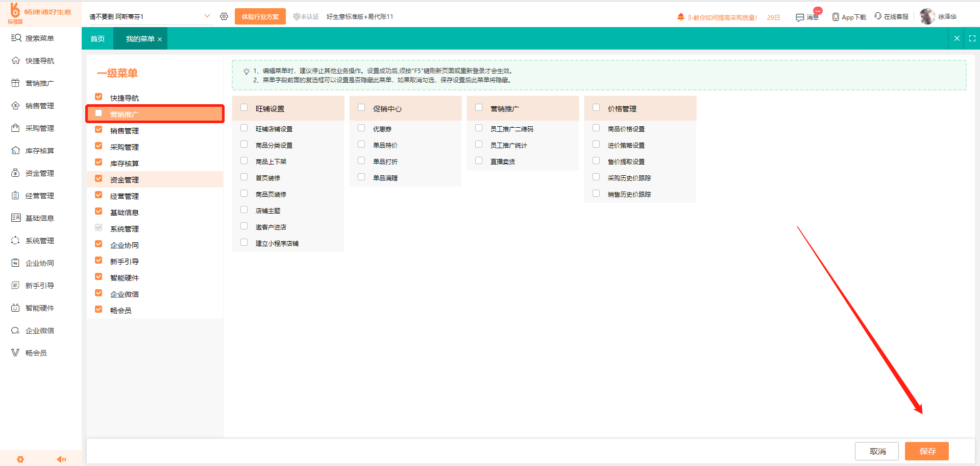Open the 徐泽华 user profile menu

(x=938, y=16)
